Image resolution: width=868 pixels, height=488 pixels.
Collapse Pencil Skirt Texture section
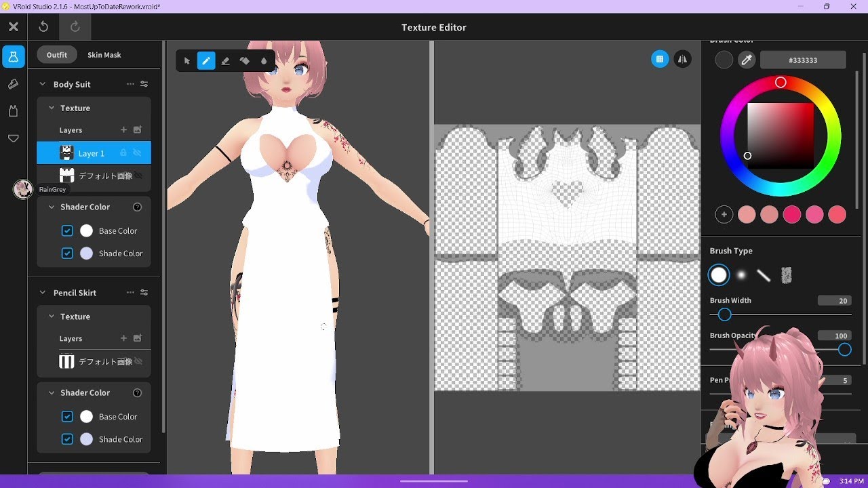point(51,317)
